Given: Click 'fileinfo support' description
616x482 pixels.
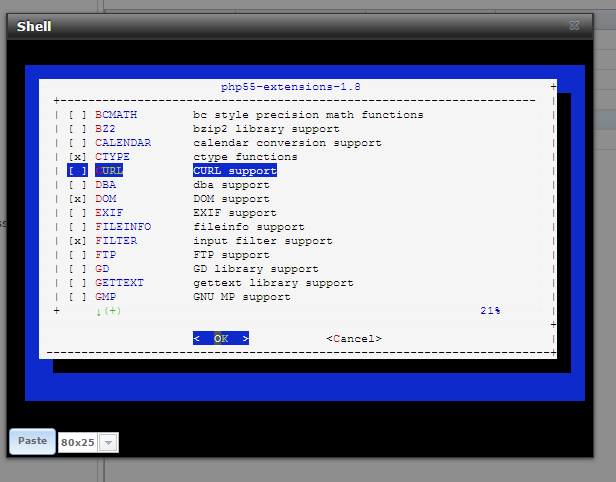Looking at the screenshot, I should tap(249, 227).
